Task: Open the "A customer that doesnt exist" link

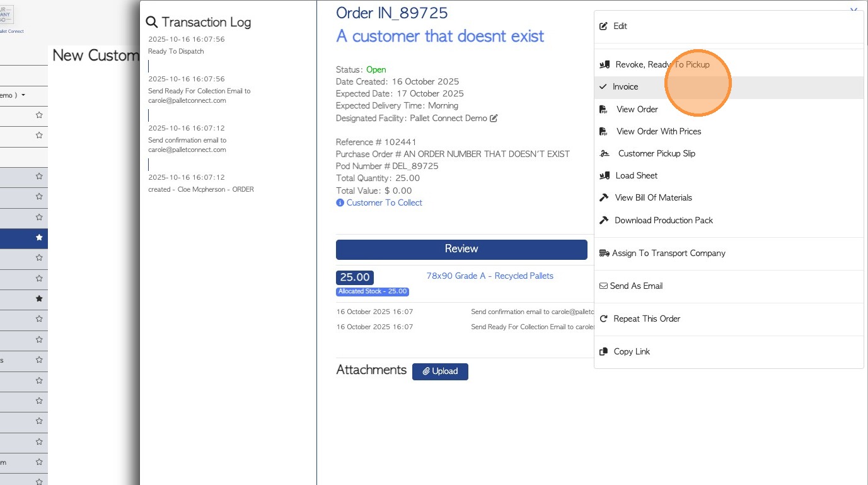Action: (440, 37)
